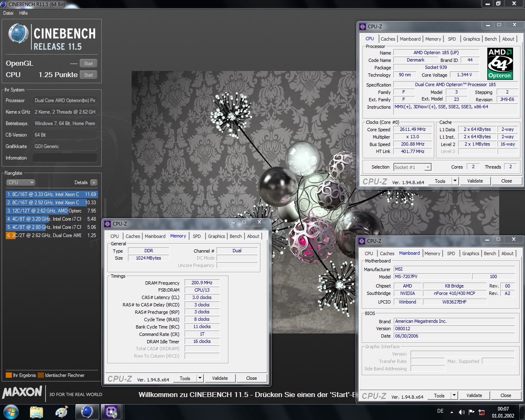The image size is (525, 420).
Task: Open Windows Explorer from taskbar
Action: coord(37,412)
